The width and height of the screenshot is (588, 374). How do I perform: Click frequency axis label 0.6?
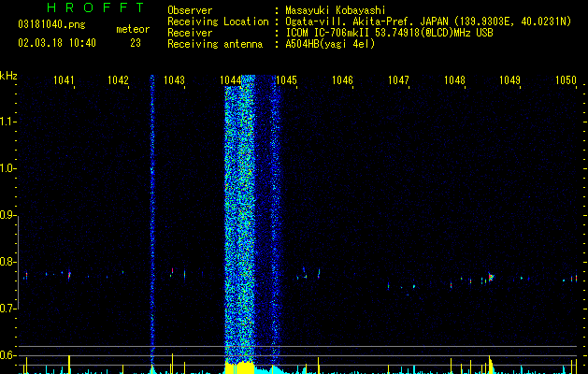pos(7,355)
